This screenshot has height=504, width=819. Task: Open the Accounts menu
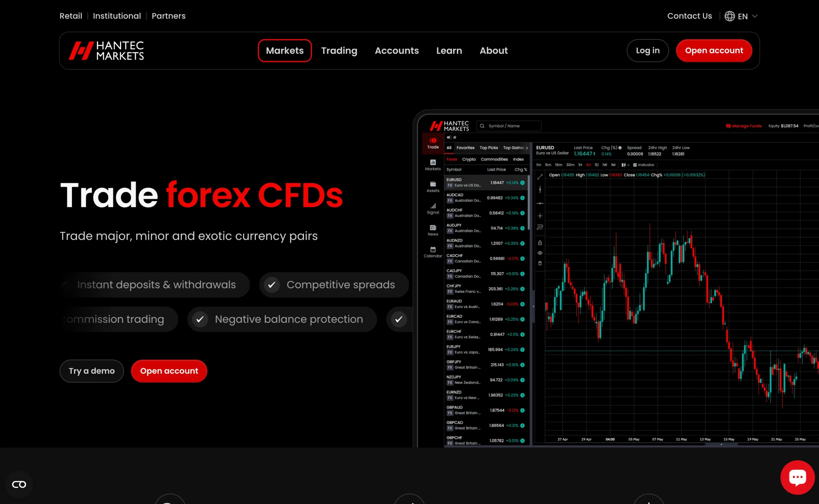pos(397,51)
